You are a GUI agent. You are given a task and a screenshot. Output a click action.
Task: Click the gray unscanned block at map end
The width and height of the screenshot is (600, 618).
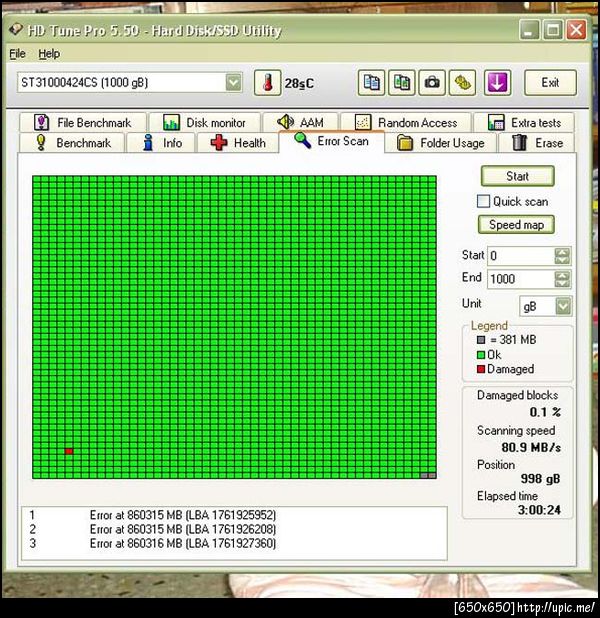tap(428, 476)
